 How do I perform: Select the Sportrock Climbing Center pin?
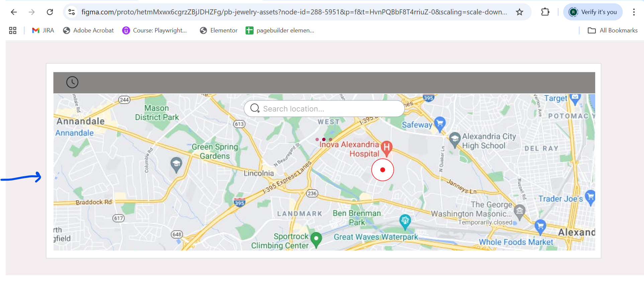point(316,240)
